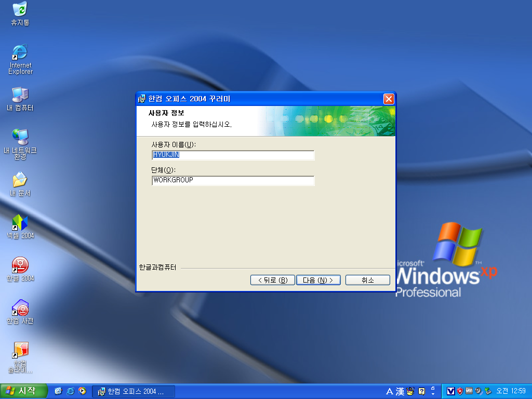Click the taskbar clock showing 오전 12:59

coord(511,391)
